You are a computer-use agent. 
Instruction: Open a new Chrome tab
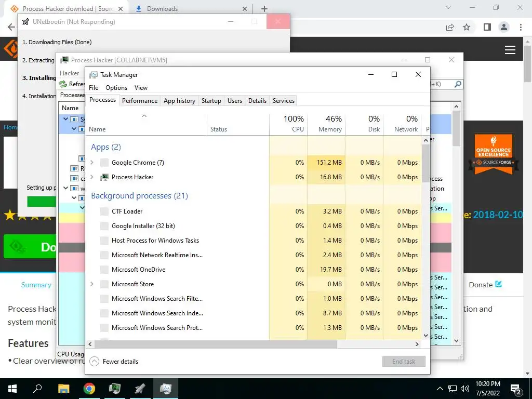(x=264, y=9)
